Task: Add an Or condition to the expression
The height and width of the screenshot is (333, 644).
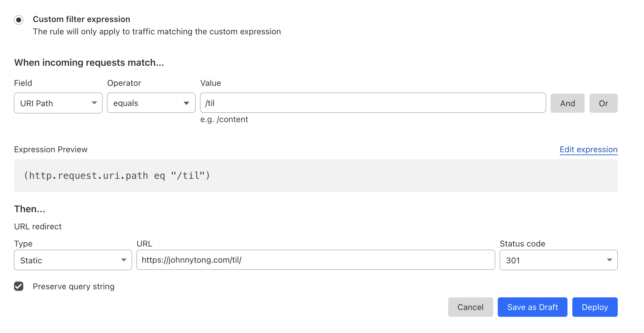Action: click(x=603, y=103)
